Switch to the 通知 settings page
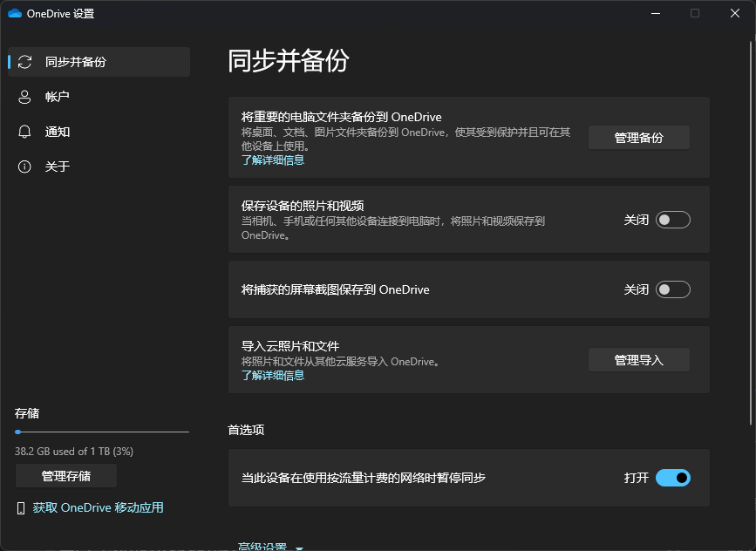Viewport: 756px width, 551px height. (99, 132)
